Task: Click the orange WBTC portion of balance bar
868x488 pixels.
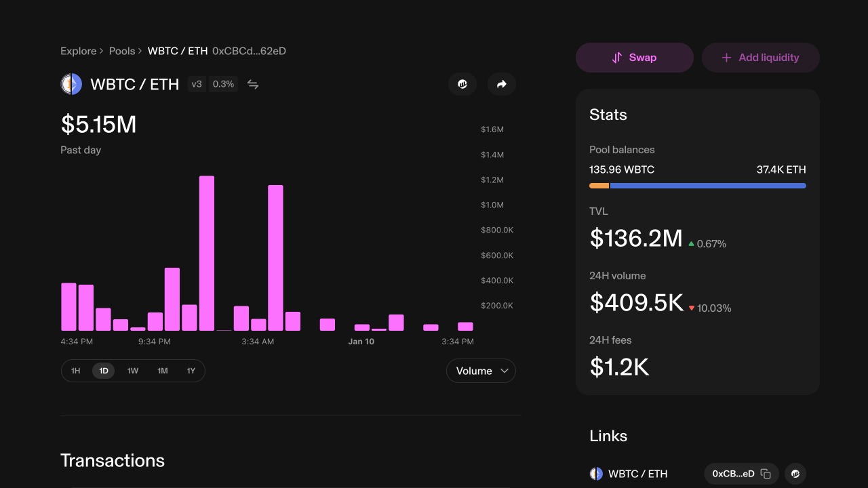Action: 599,186
